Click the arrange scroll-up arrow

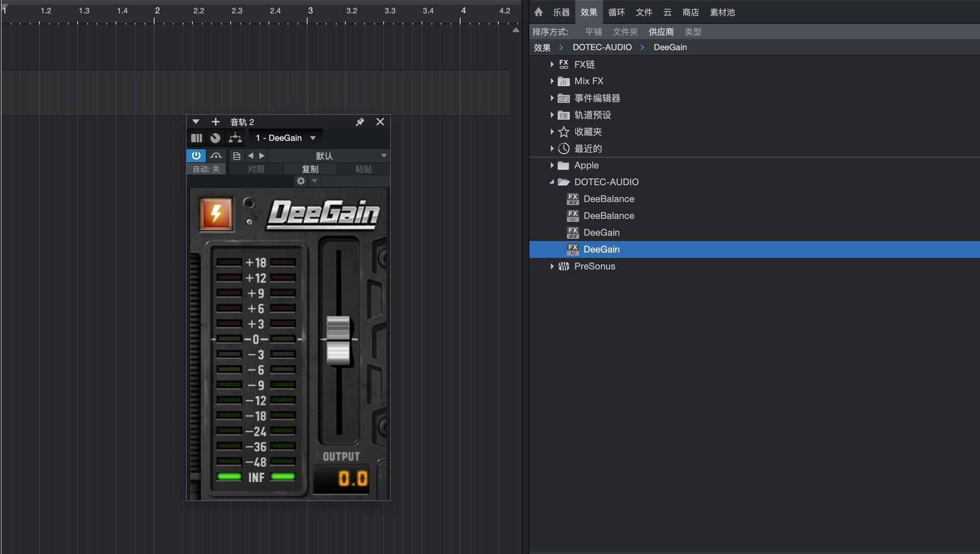point(516,30)
